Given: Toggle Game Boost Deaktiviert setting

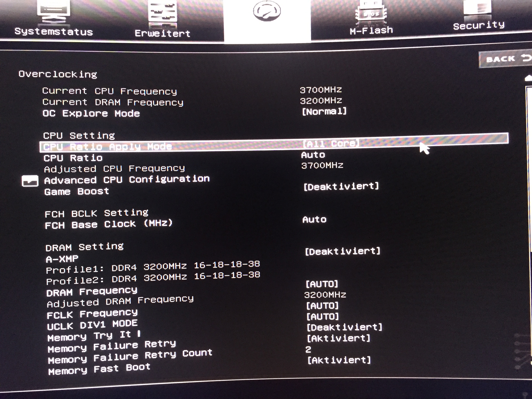Looking at the screenshot, I should tap(341, 187).
